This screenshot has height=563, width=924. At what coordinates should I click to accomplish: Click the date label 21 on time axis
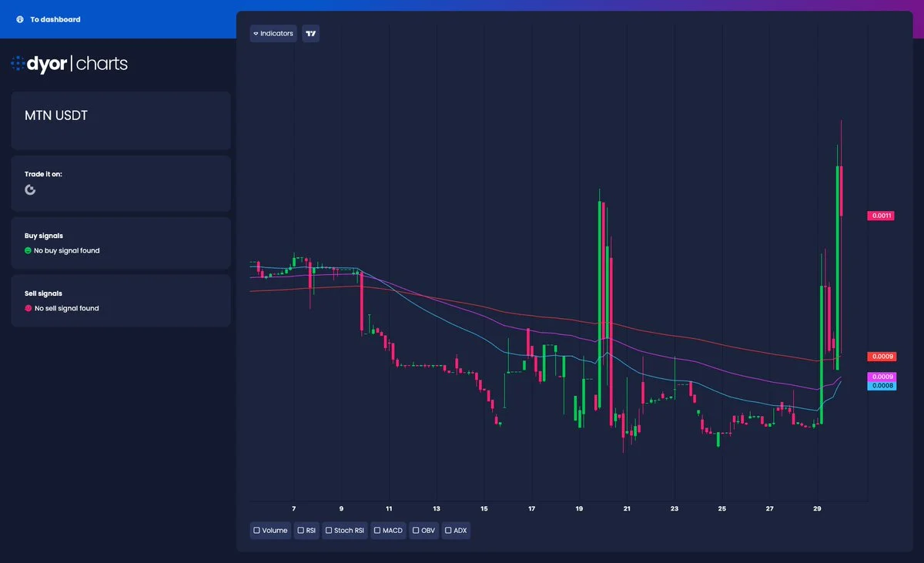[x=627, y=509]
